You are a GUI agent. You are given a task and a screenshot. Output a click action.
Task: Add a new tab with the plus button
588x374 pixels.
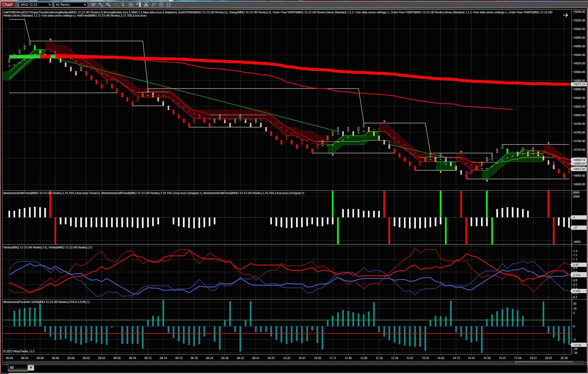(x=31, y=368)
